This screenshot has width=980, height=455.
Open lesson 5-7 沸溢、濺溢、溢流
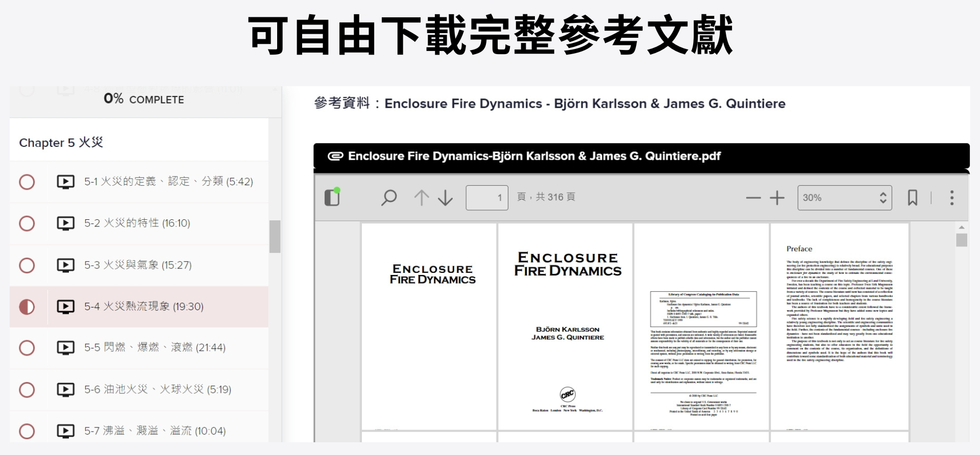pos(155,431)
